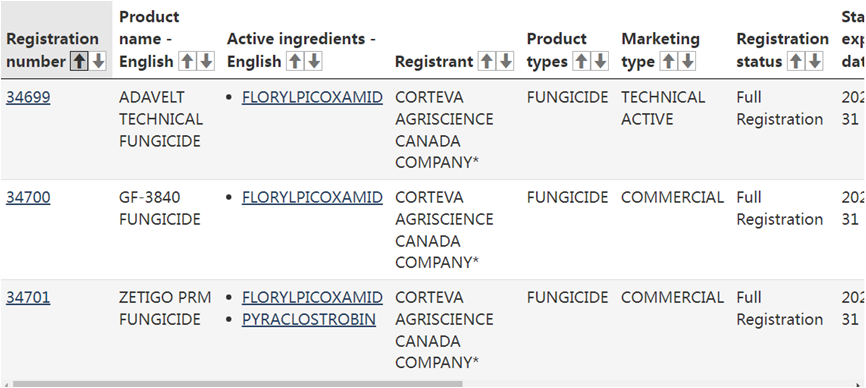Click the horizontal table scrollbar
The width and height of the screenshot is (866, 388).
237,384
